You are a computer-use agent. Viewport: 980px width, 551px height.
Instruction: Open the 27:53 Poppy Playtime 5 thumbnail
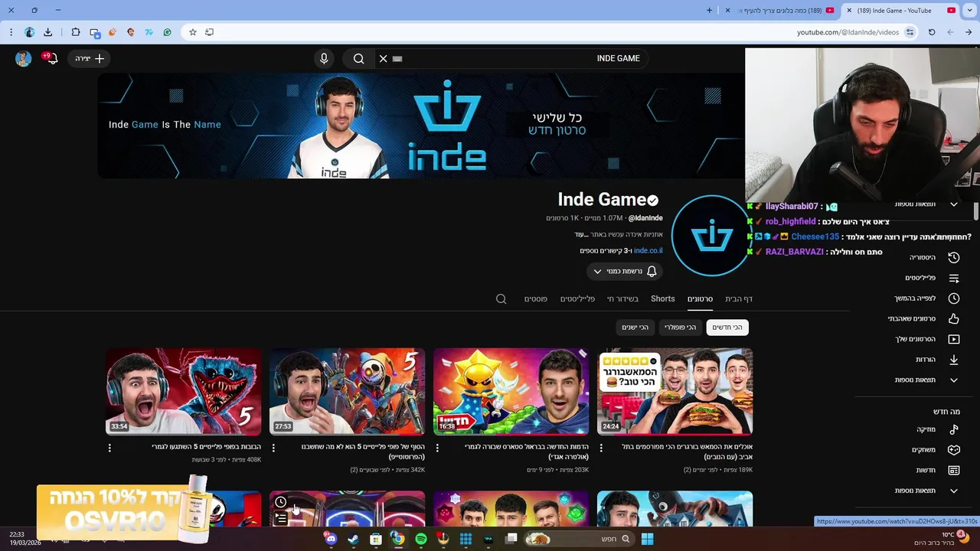(x=347, y=391)
